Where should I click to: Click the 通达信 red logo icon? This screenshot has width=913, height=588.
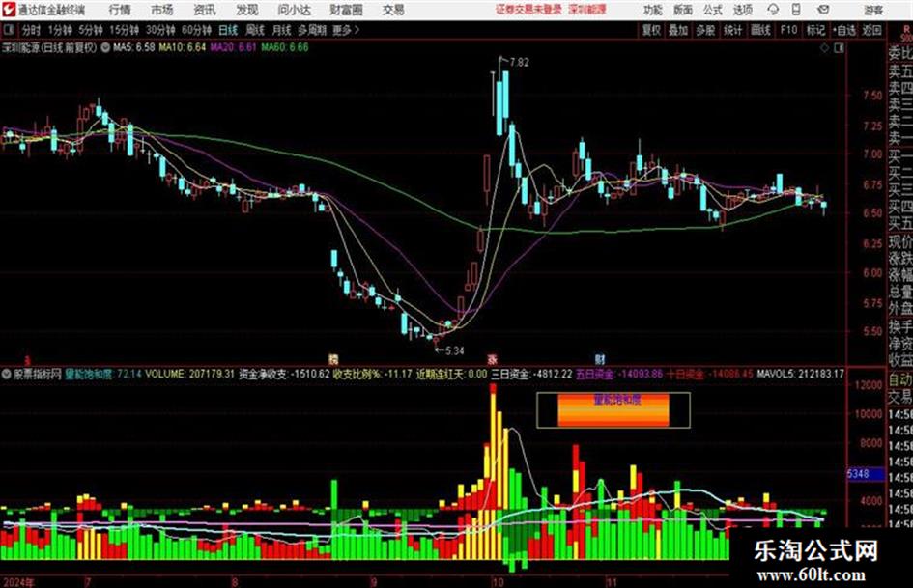[8, 10]
